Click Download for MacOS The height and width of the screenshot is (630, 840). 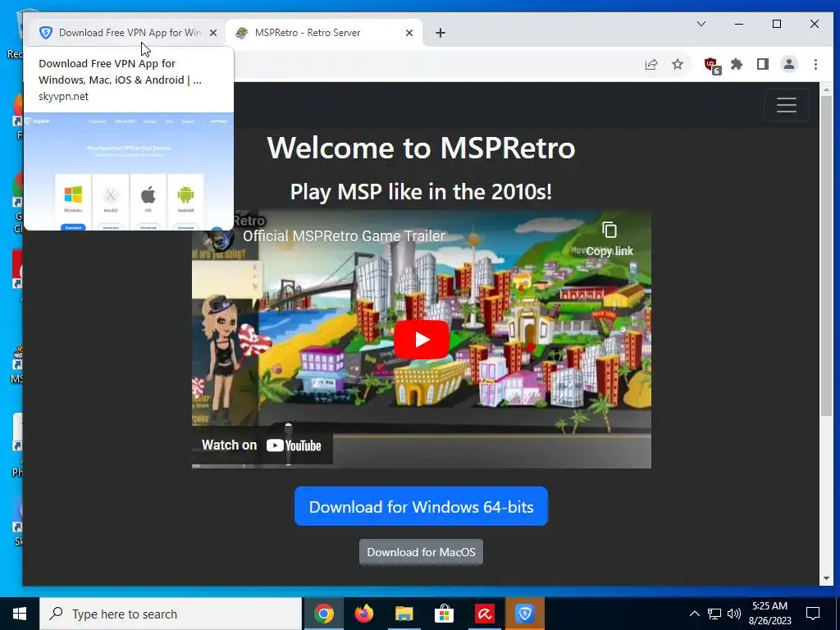[x=421, y=552]
